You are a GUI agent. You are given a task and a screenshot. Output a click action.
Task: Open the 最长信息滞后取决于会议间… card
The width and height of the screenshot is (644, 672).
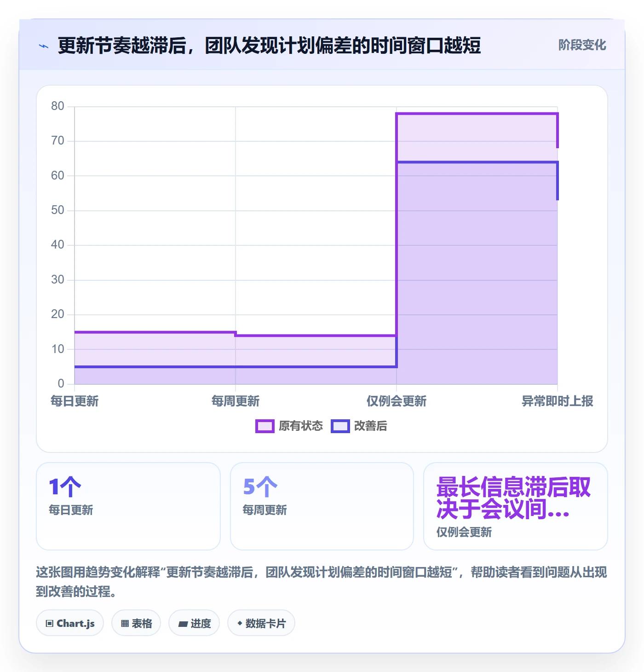(x=516, y=506)
